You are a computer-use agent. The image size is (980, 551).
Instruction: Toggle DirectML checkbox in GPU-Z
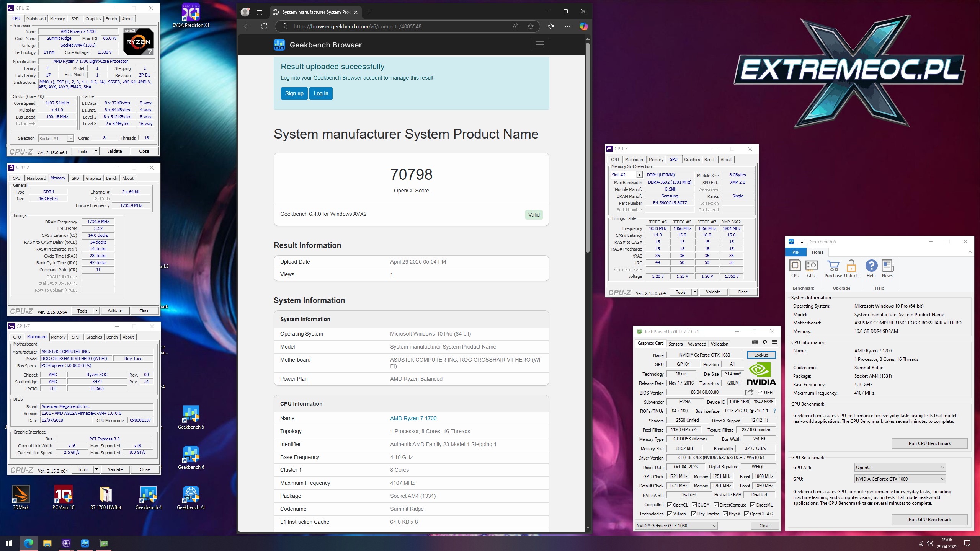pyautogui.click(x=753, y=505)
